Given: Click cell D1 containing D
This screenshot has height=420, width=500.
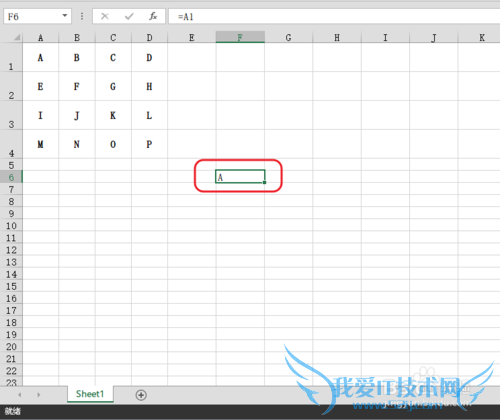Looking at the screenshot, I should [x=149, y=57].
